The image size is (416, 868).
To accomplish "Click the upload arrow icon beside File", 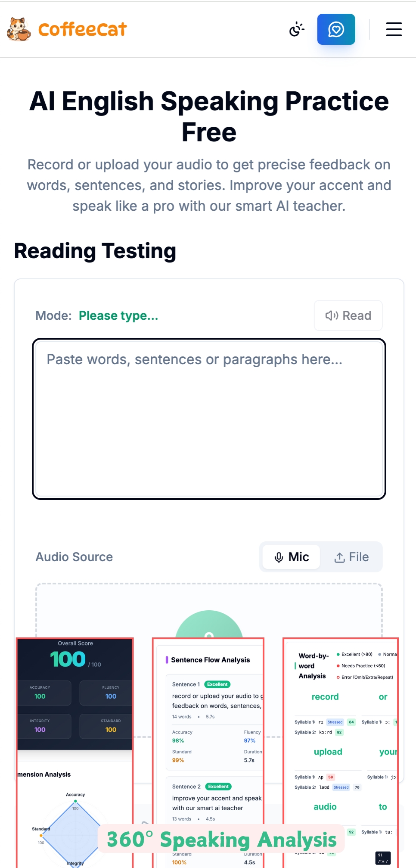I will pyautogui.click(x=340, y=557).
